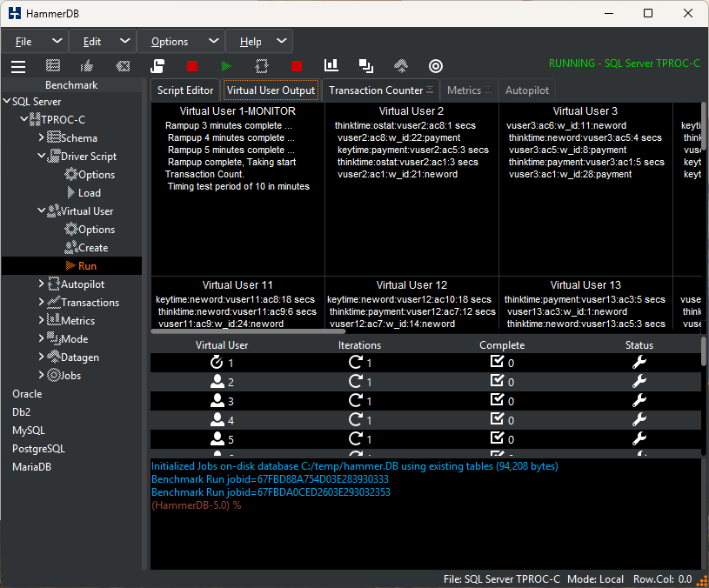Switch to the Script Editor tab

(185, 90)
